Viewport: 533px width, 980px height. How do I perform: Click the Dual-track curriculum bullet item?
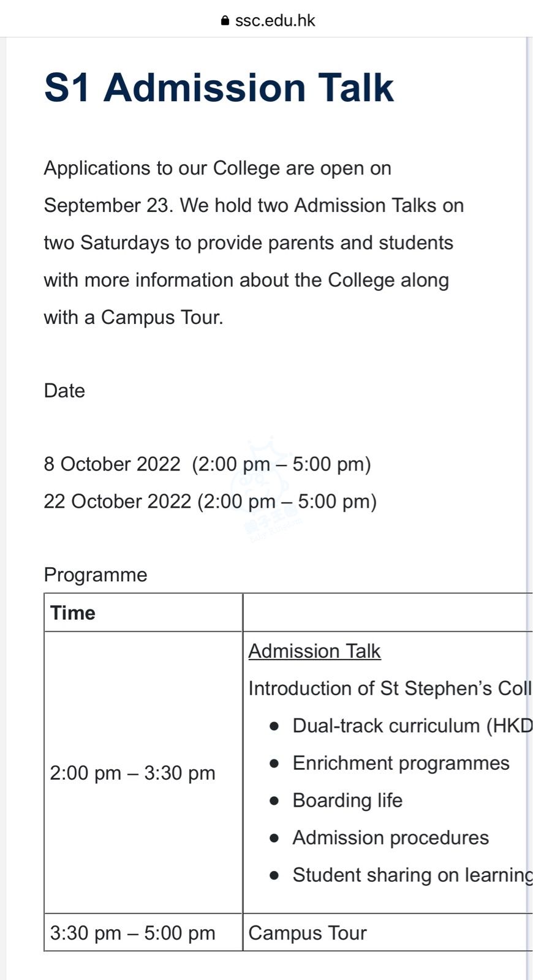pos(412,726)
